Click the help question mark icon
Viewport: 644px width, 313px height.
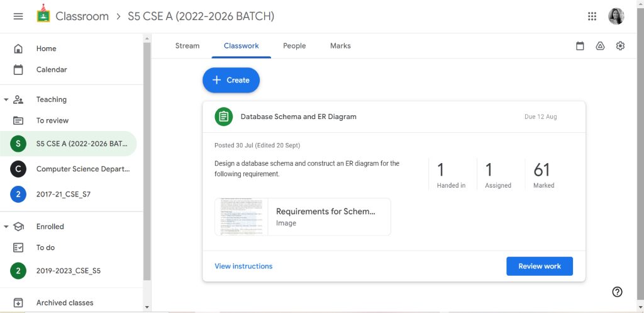(x=617, y=292)
